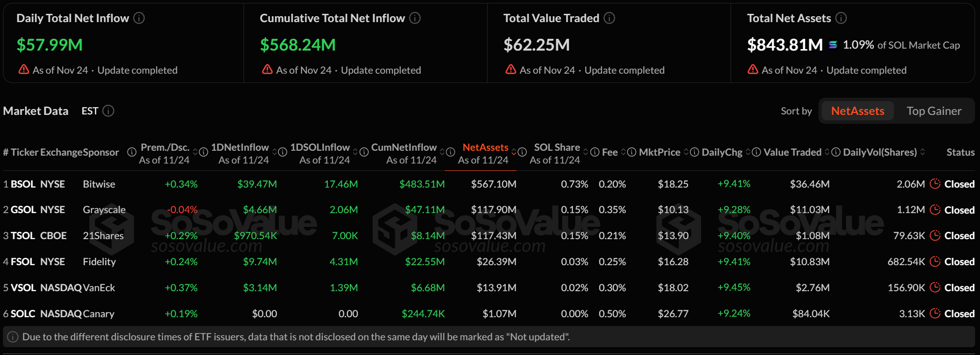Sort by Value Traded using its sort arrows
The height and width of the screenshot is (355, 980).
(827, 152)
